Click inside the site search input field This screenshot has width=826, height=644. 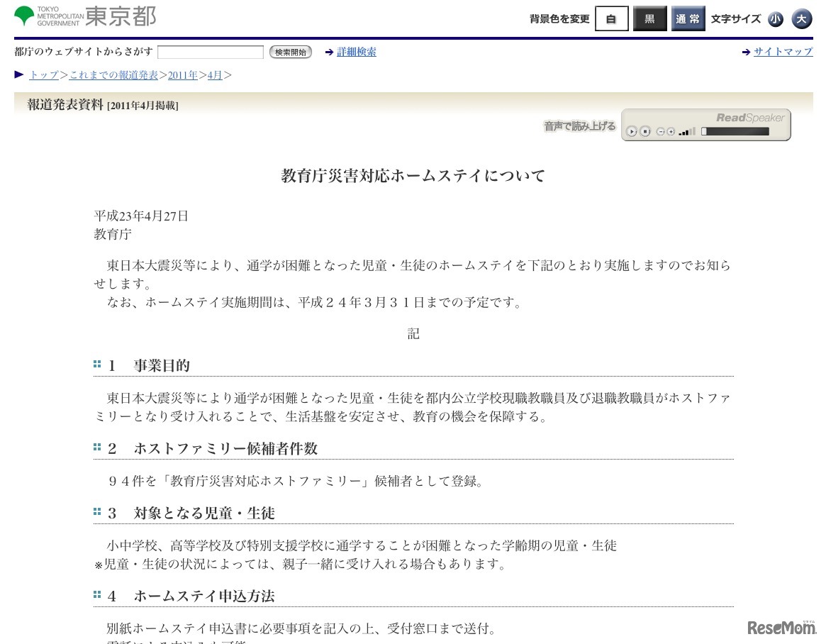pos(210,52)
